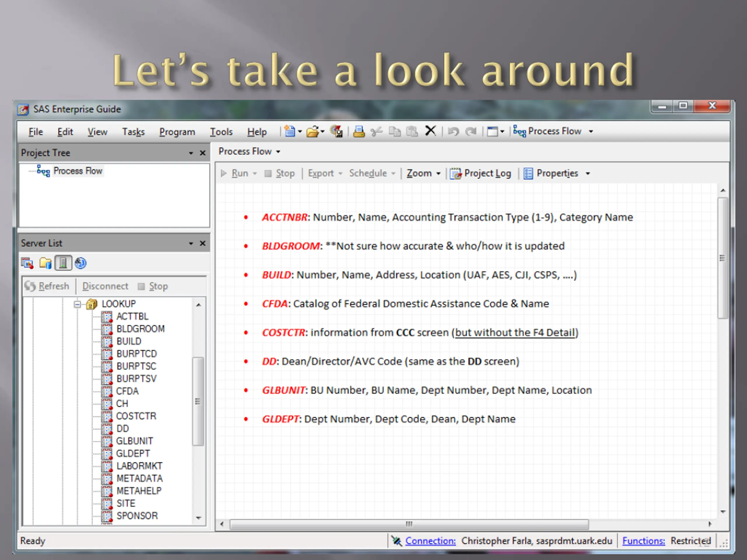Select Process Flow in the Project Tree
The width and height of the screenshot is (747, 560).
pos(78,171)
